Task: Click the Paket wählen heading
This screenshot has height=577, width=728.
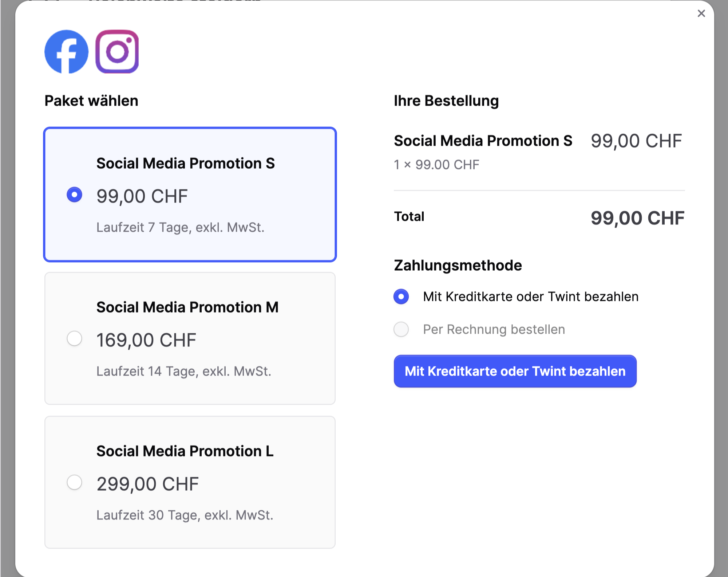Action: [91, 101]
